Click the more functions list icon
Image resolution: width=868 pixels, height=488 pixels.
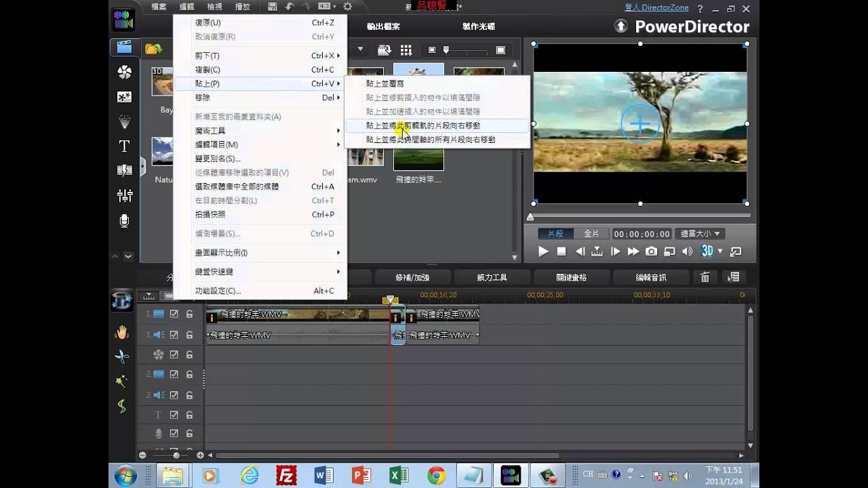click(x=733, y=277)
